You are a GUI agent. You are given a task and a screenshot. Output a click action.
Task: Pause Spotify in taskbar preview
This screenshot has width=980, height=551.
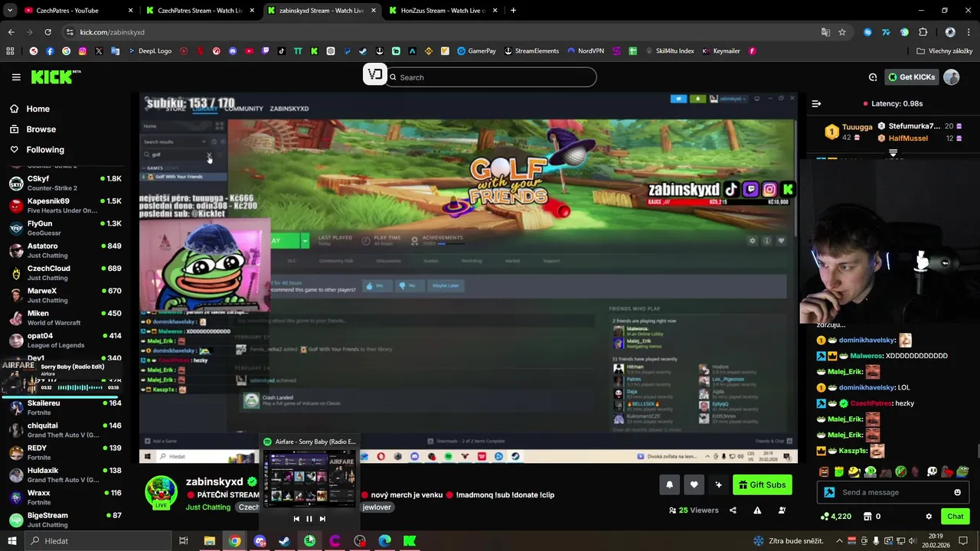point(309,519)
